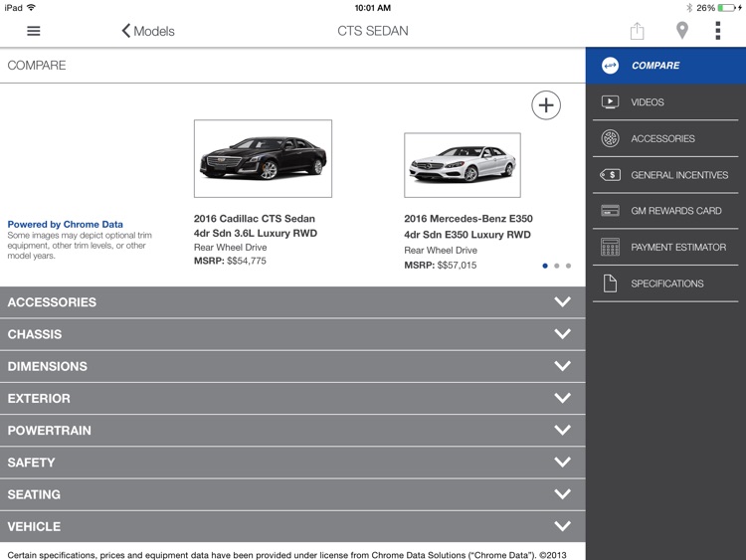Expand the Exterior section
Viewport: 746px width, 560px height.
point(292,398)
